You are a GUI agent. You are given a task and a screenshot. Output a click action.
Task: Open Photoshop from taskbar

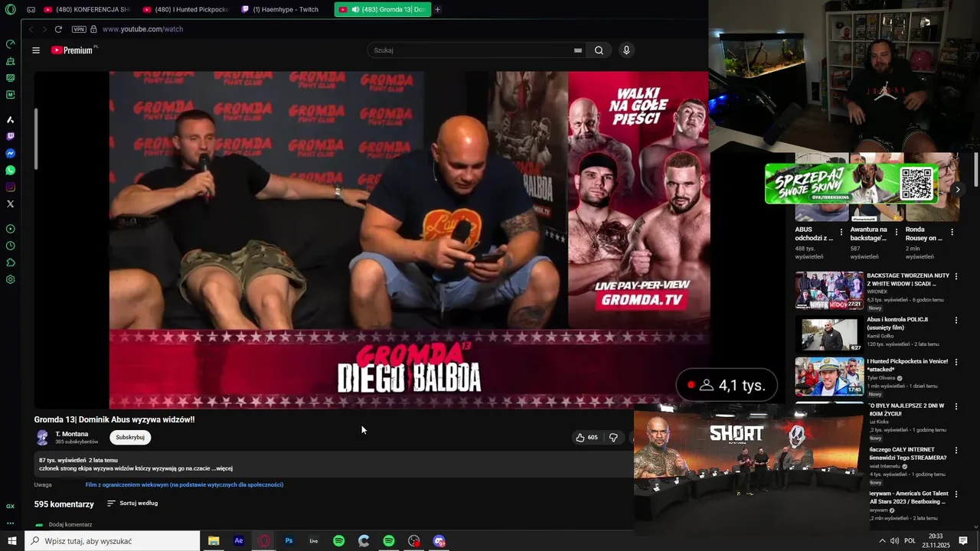(x=289, y=541)
